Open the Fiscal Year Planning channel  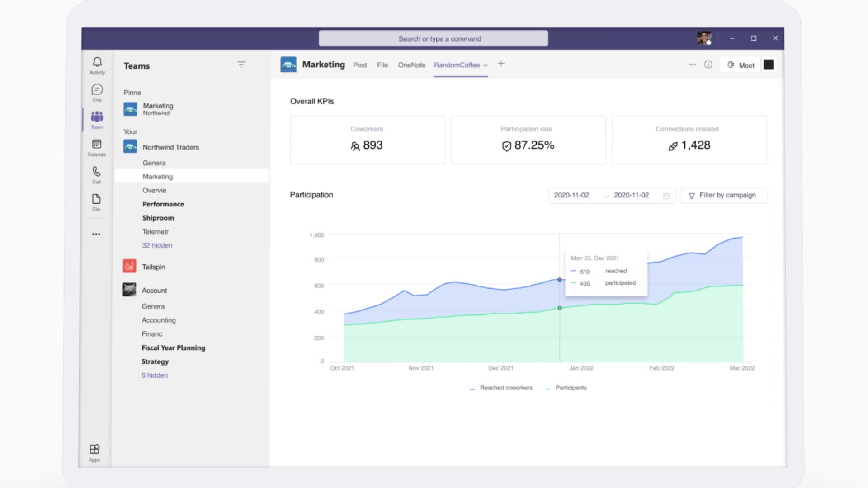pos(173,348)
